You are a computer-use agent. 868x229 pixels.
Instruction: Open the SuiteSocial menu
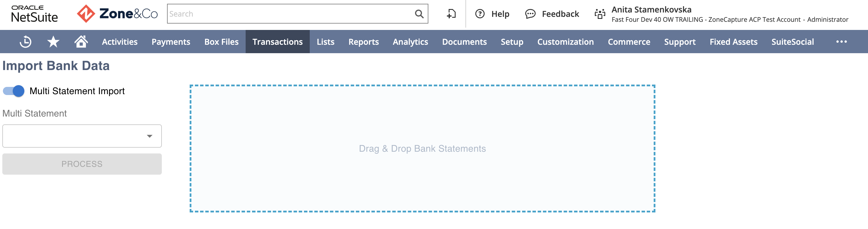click(x=793, y=42)
